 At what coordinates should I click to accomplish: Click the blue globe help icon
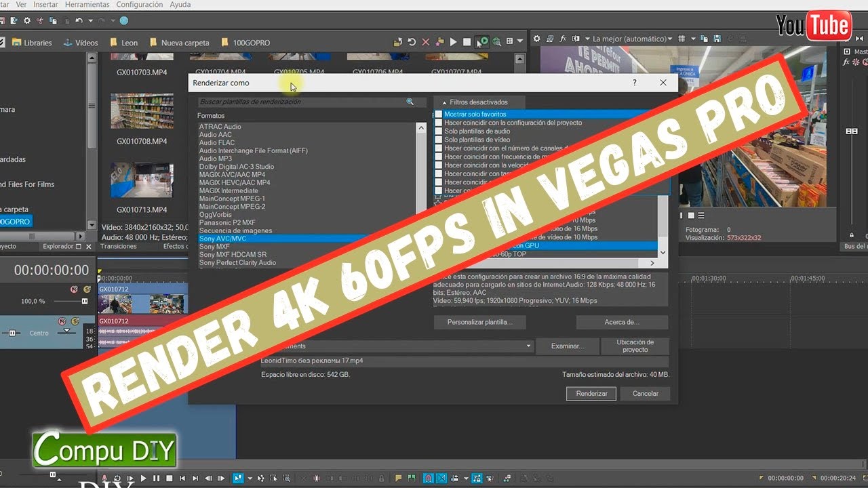[123, 21]
